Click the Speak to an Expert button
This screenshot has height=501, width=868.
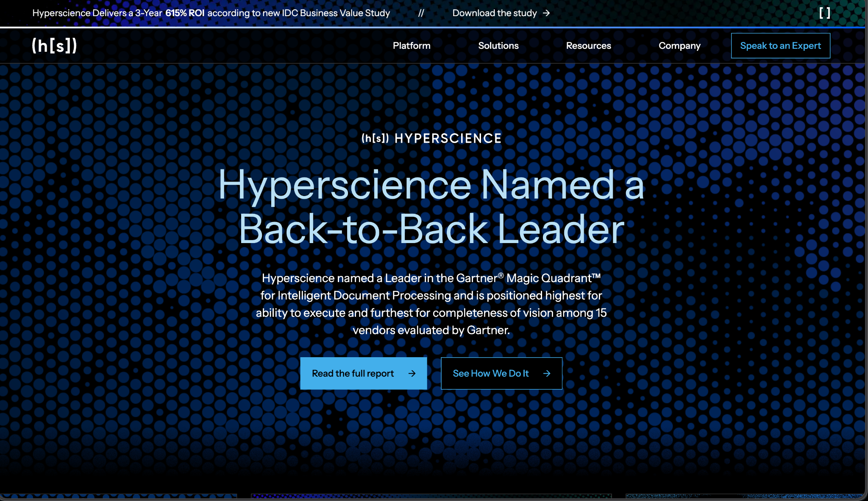click(x=780, y=45)
